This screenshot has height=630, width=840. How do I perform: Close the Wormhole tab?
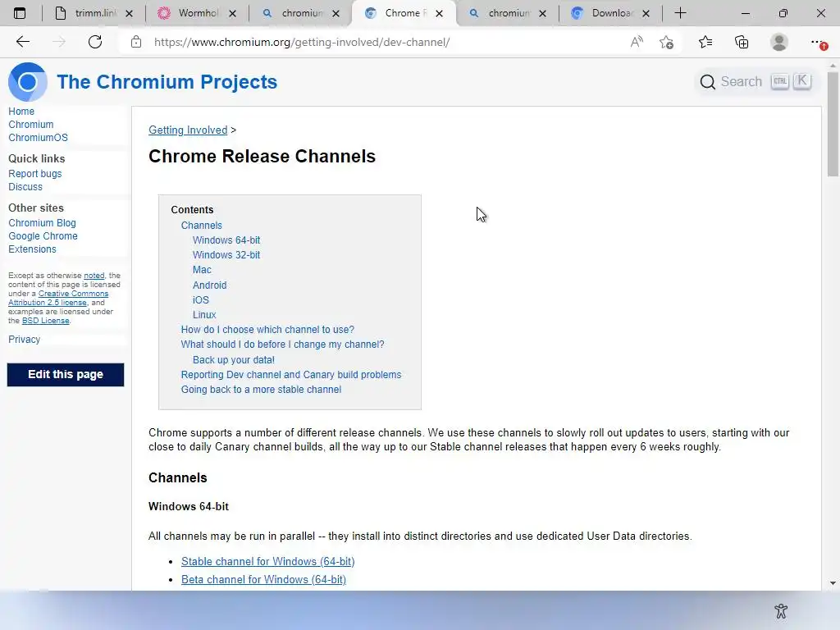click(232, 13)
